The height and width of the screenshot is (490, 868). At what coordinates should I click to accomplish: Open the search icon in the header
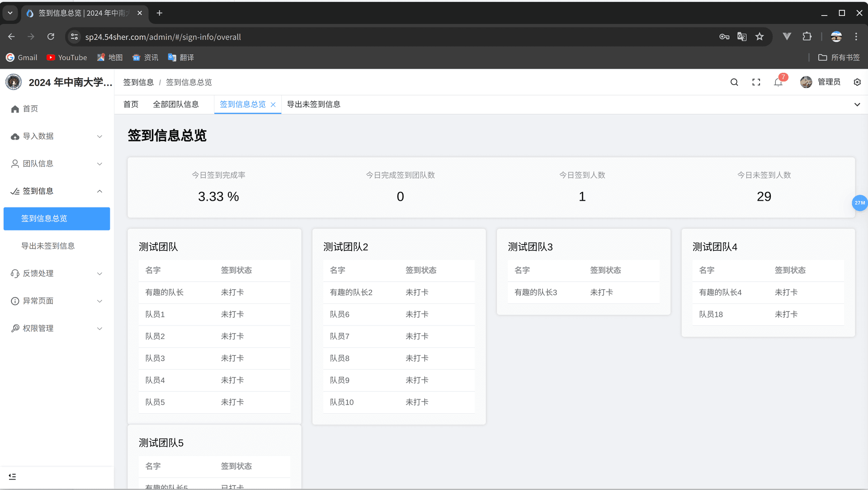pos(734,82)
